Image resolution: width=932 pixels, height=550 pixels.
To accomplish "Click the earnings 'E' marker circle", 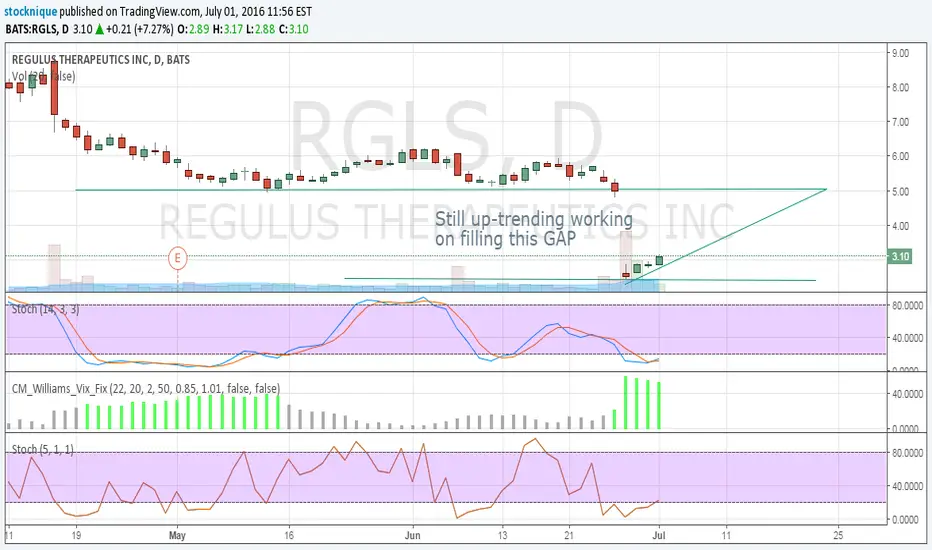I will pos(177,259).
